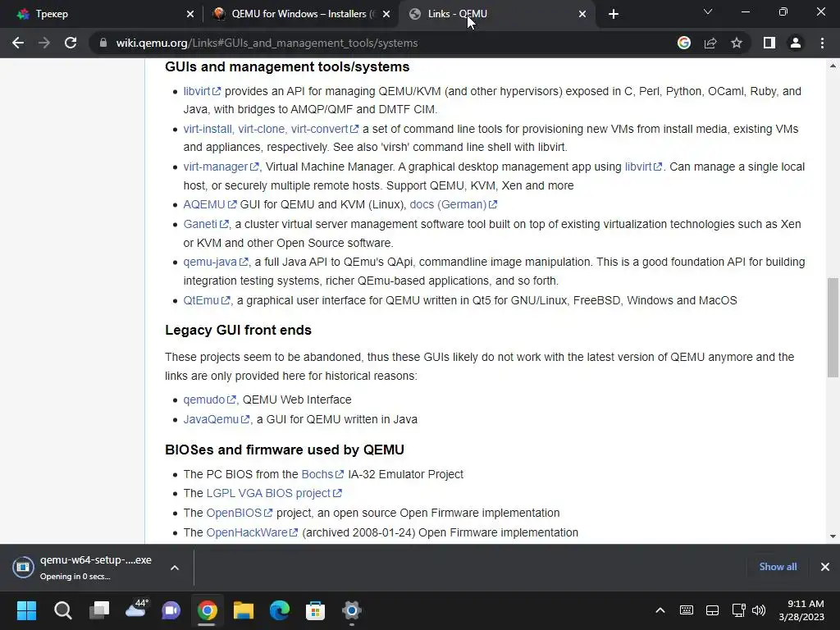Open the touchpad tray icon
Viewport: 840px width, 630px height.
[712, 610]
